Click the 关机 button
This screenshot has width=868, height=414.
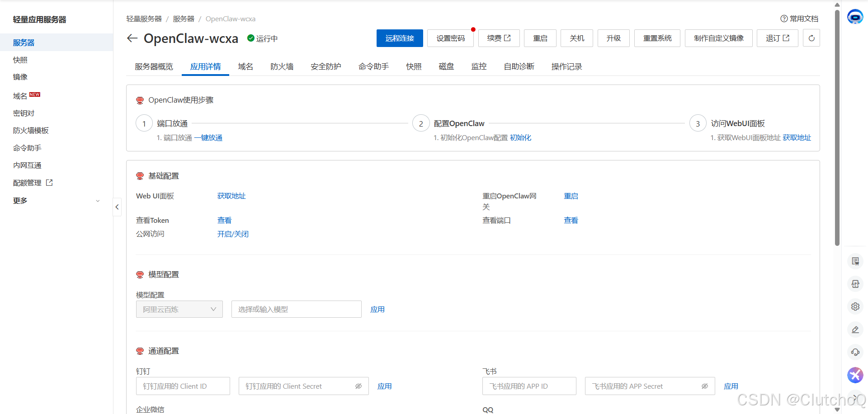(x=577, y=38)
